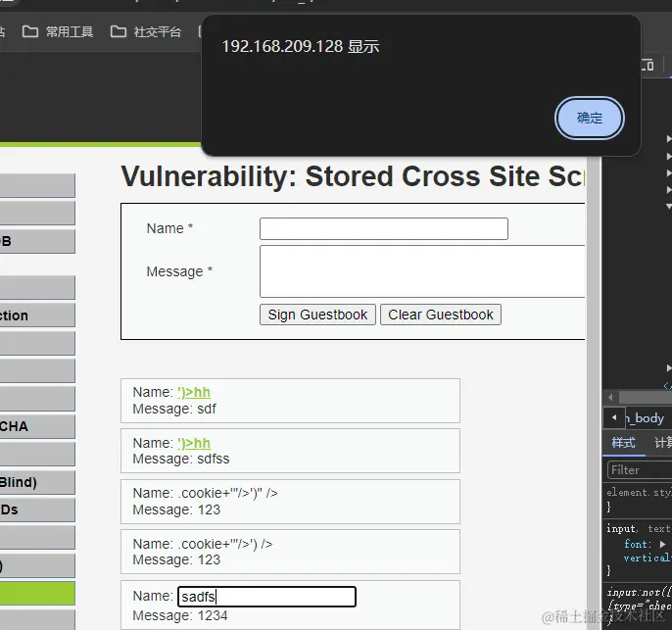Focus the Name input field

(384, 229)
